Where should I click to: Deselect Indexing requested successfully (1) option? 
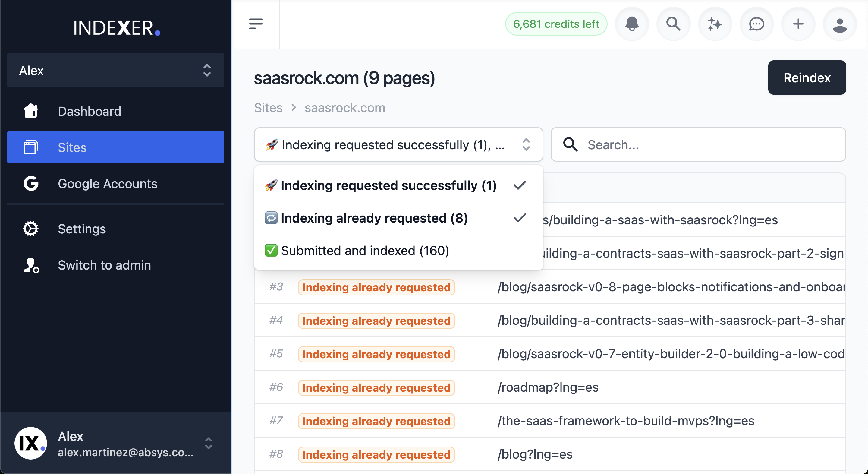pyautogui.click(x=399, y=185)
